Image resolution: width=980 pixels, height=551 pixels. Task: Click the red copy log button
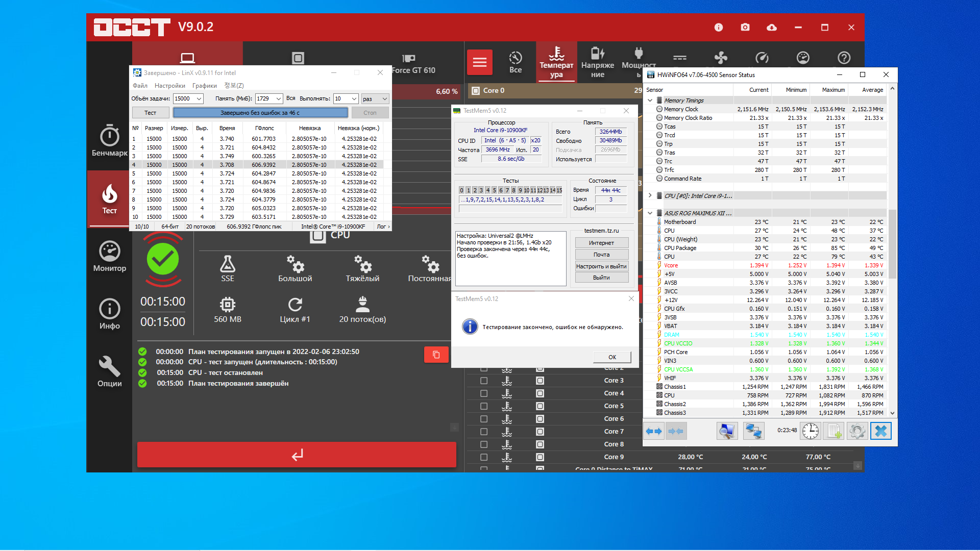436,355
